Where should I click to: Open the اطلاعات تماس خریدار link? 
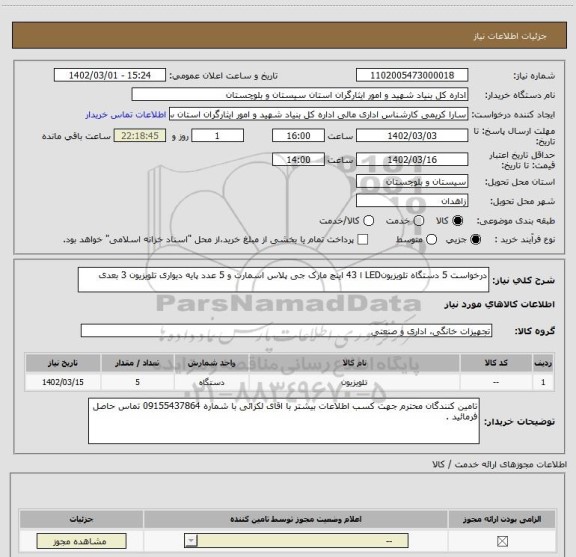[126, 115]
